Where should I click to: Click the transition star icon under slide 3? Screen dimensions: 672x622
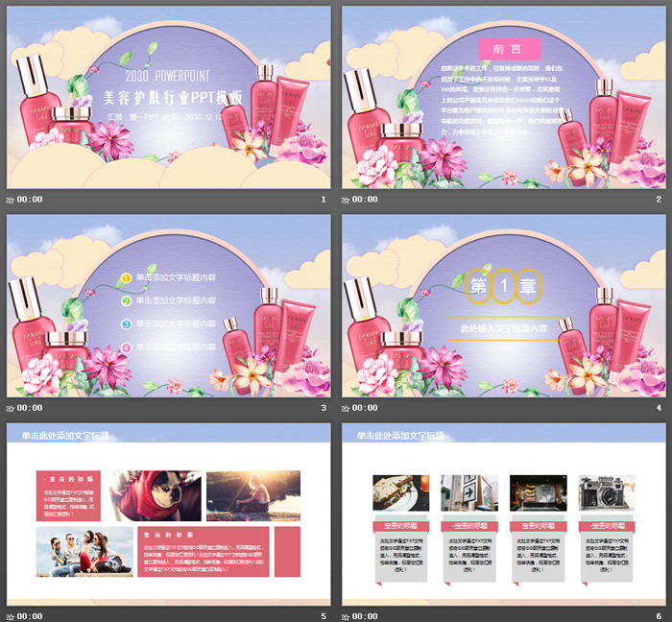[11, 408]
